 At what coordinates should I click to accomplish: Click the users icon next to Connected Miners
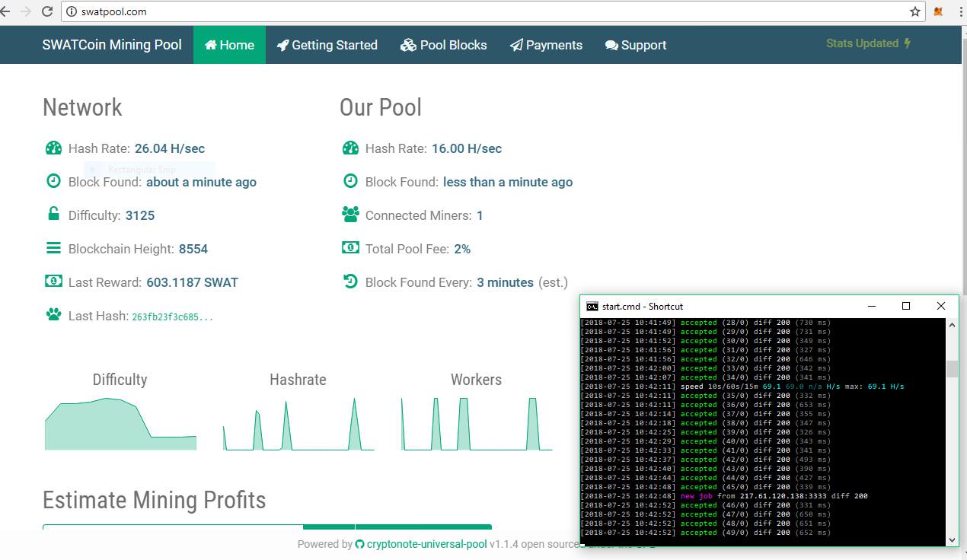click(350, 215)
